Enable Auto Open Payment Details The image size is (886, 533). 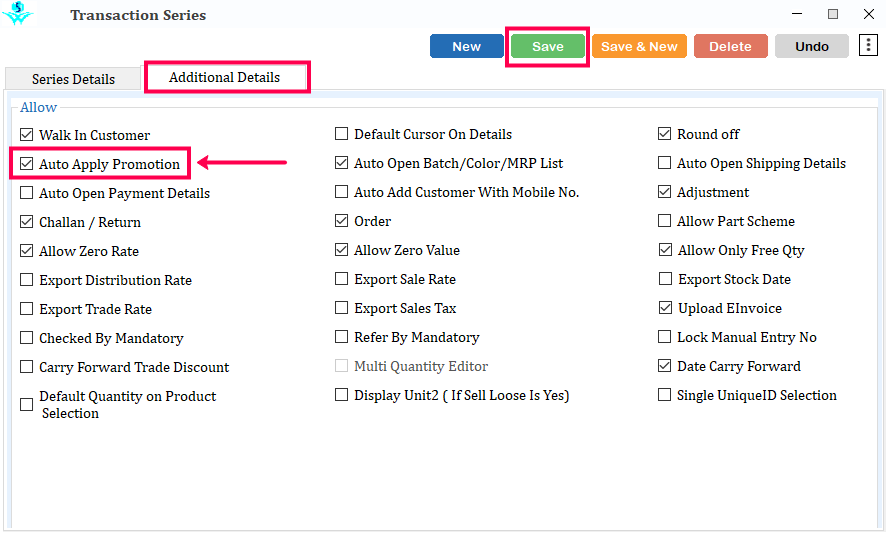coord(27,193)
